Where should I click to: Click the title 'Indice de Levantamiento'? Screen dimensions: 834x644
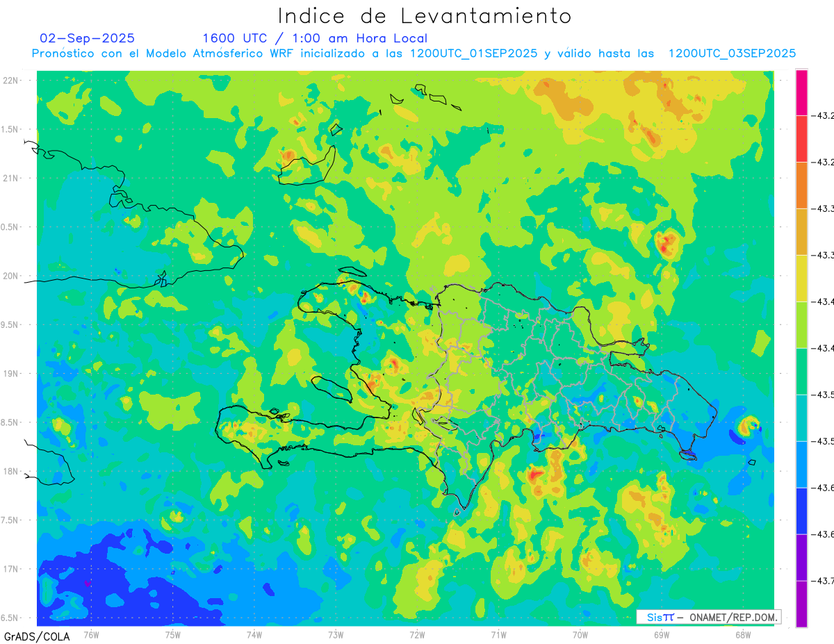click(x=425, y=16)
